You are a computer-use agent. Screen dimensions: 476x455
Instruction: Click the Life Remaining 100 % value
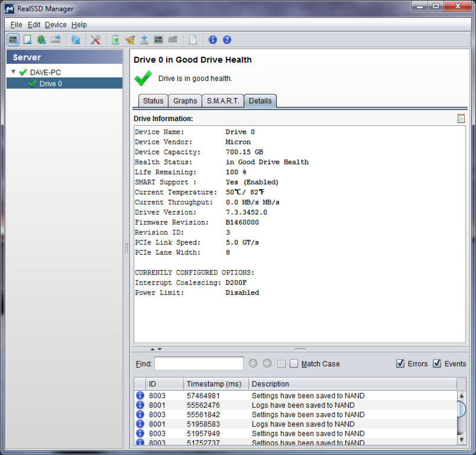point(236,172)
